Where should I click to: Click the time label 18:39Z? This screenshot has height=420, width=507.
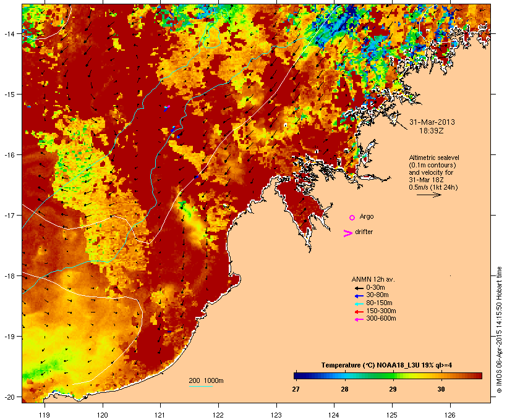tap(432, 131)
